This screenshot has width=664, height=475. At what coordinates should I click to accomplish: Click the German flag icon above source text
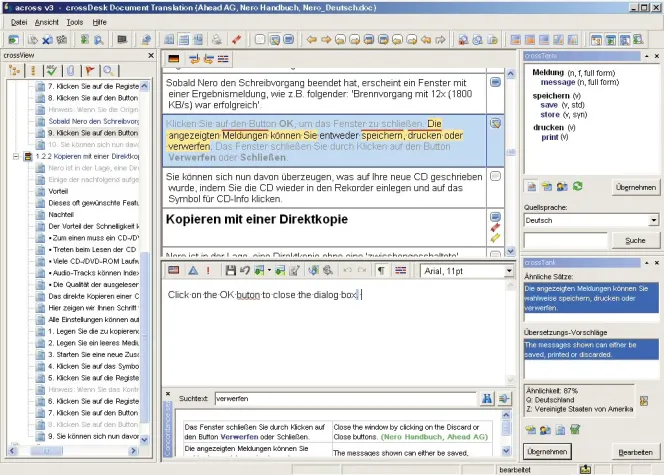(x=173, y=59)
